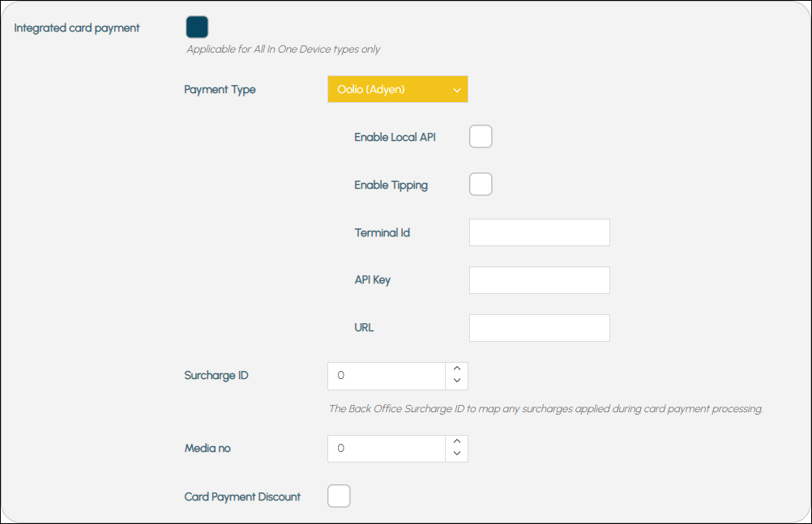Screen dimensions: 812x524
Task: Tick the Card Payment Discount checkbox
Action: pyautogui.click(x=339, y=496)
